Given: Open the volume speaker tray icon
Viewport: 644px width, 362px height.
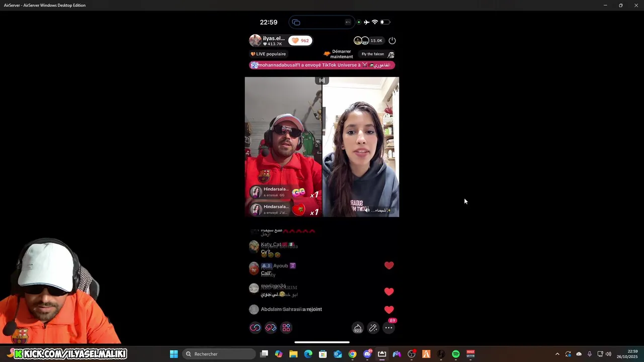Looking at the screenshot, I should click(x=609, y=354).
